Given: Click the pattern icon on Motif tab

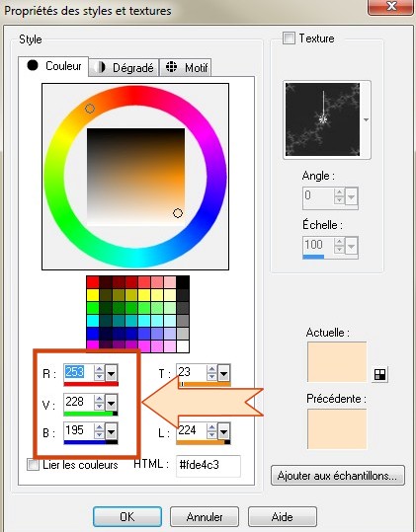Looking at the screenshot, I should pos(172,67).
